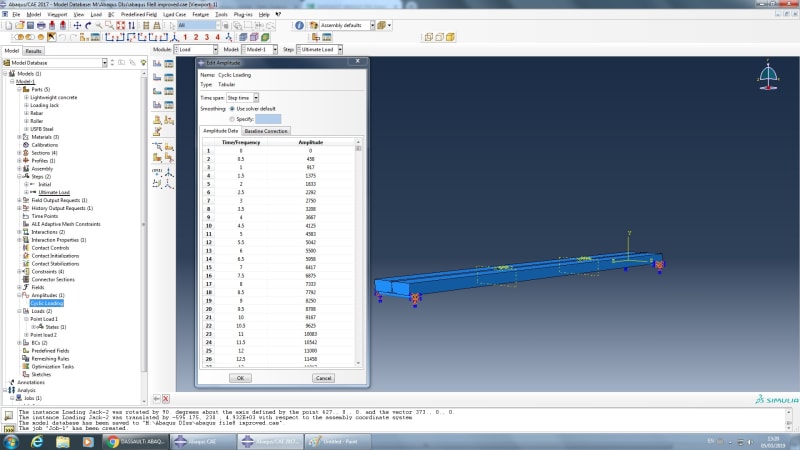This screenshot has width=800, height=450.
Task: Click the Cycle Views arrows icon
Action: (132, 25)
